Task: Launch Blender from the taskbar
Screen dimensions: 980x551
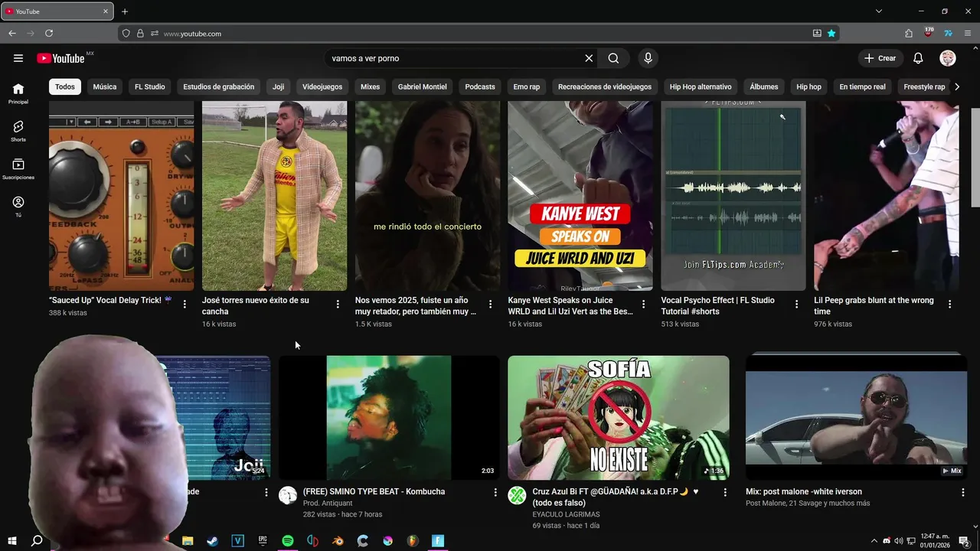Action: point(338,541)
